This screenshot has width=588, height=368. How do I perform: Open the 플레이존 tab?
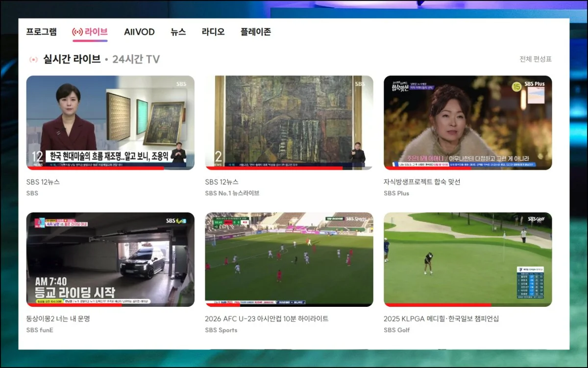tap(255, 32)
